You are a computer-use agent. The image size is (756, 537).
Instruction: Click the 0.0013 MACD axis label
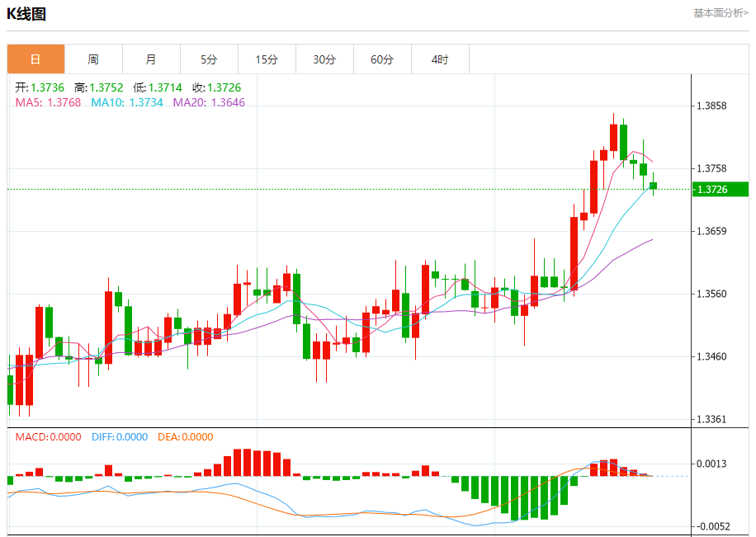pos(711,464)
